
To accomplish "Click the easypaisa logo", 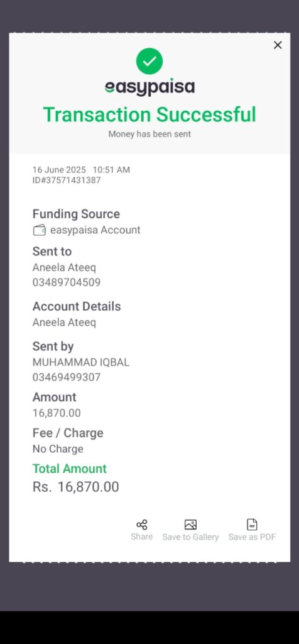I will click(x=149, y=87).
